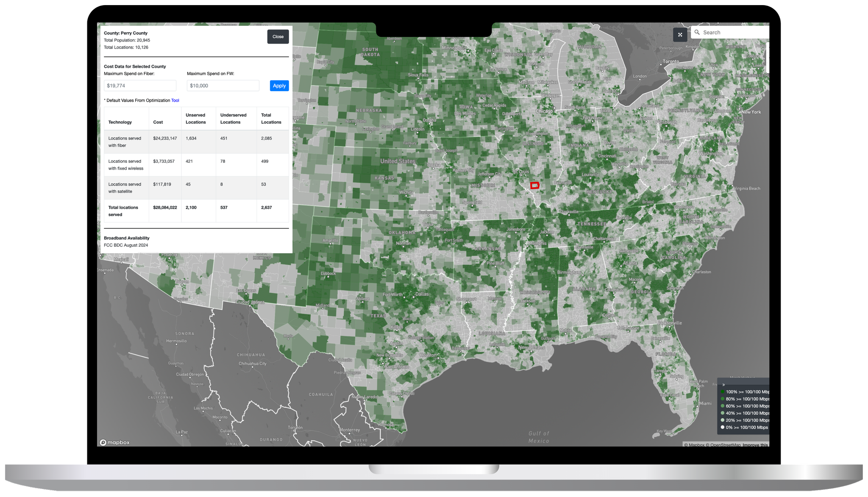Toggle the 80% >= 100/100 Mbps legend layer
The height and width of the screenshot is (497, 868).
pos(723,399)
